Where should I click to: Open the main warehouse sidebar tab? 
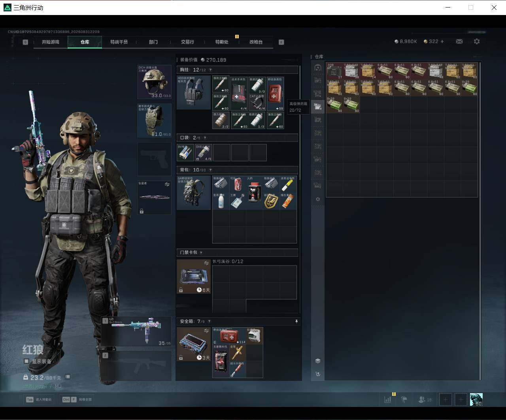tap(317, 68)
